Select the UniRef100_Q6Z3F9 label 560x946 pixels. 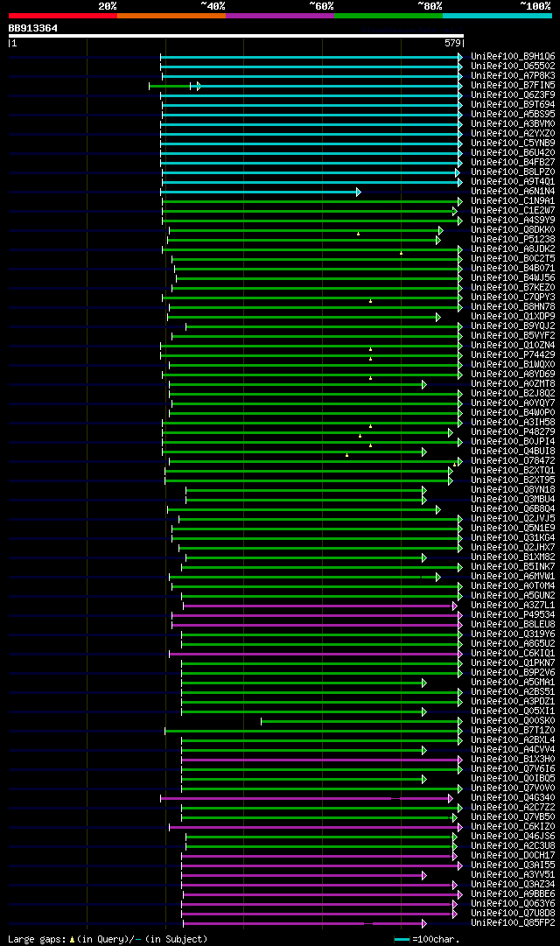point(513,95)
